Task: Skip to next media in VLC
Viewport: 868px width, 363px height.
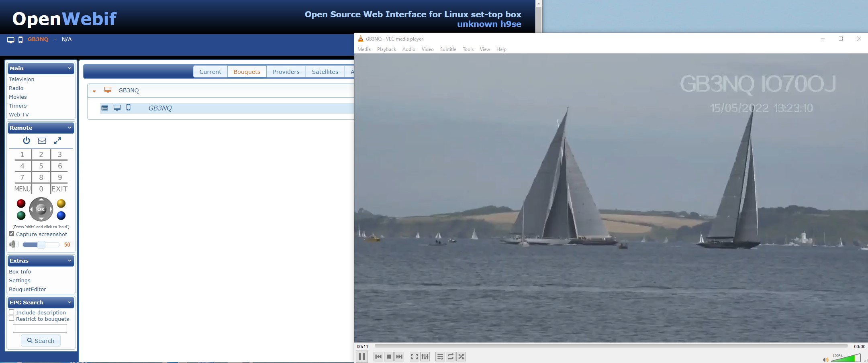Action: tap(399, 357)
